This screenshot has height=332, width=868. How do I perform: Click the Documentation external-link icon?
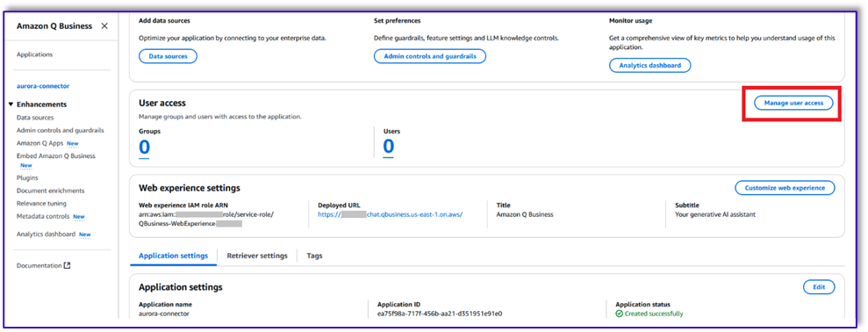[68, 265]
